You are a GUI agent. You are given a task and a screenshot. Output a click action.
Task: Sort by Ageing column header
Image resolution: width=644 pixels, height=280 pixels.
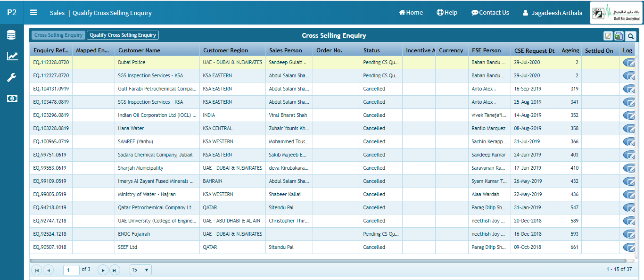pyautogui.click(x=570, y=50)
